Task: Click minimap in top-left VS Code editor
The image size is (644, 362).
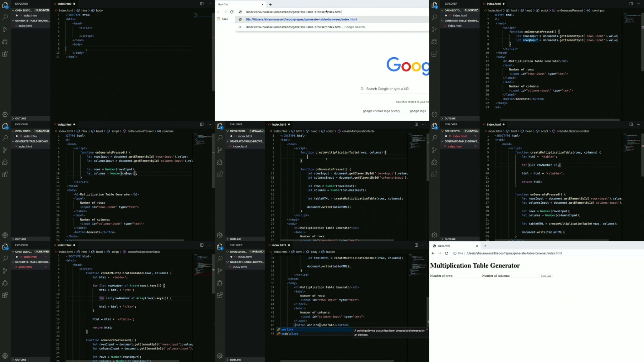Action: (x=203, y=16)
